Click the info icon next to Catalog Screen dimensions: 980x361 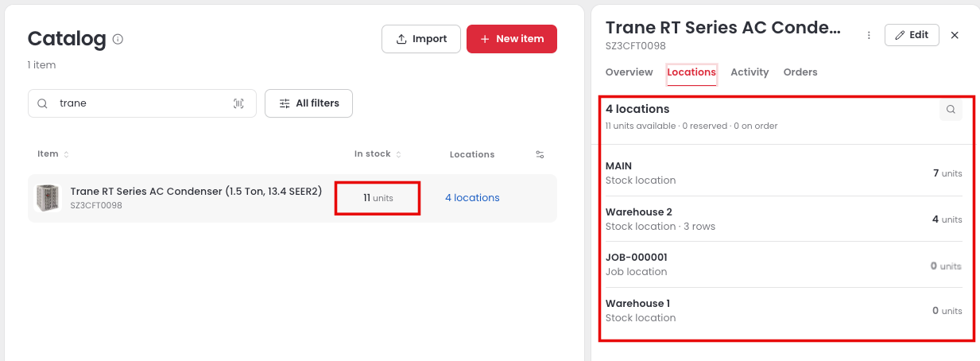click(118, 39)
